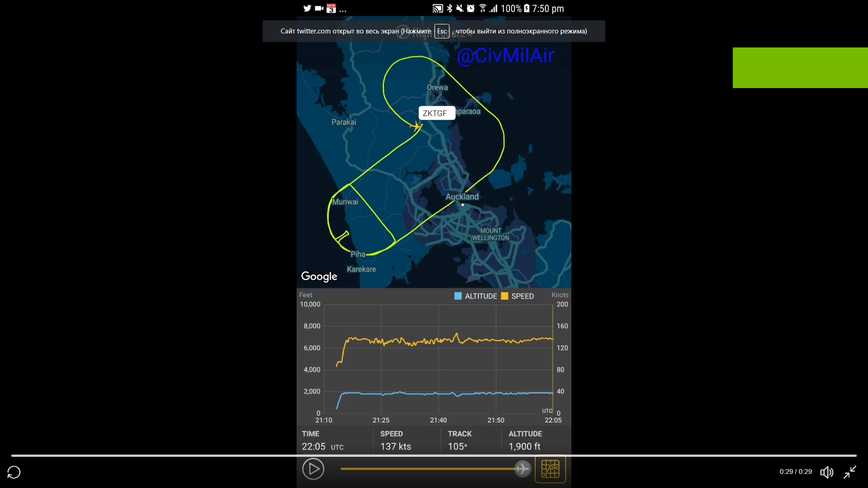This screenshot has width=868, height=488.
Task: Click the Piha label on the map
Action: pyautogui.click(x=358, y=254)
